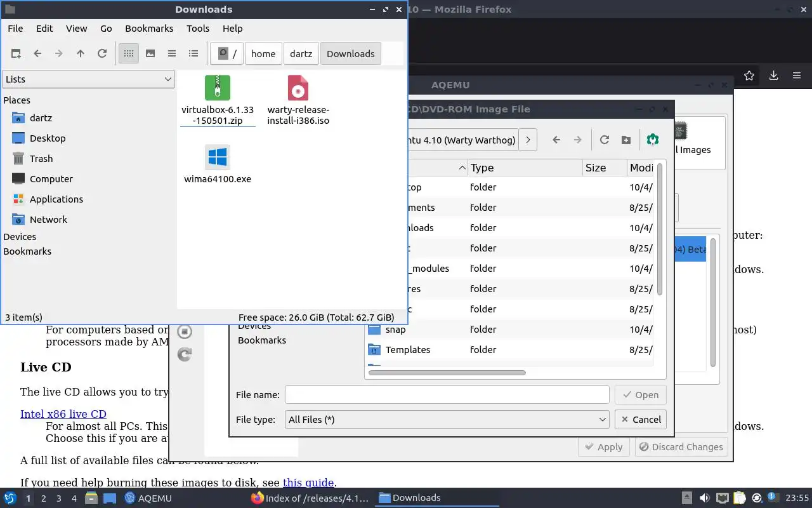Image resolution: width=812 pixels, height=508 pixels.
Task: Switch to compact list view
Action: (172, 54)
